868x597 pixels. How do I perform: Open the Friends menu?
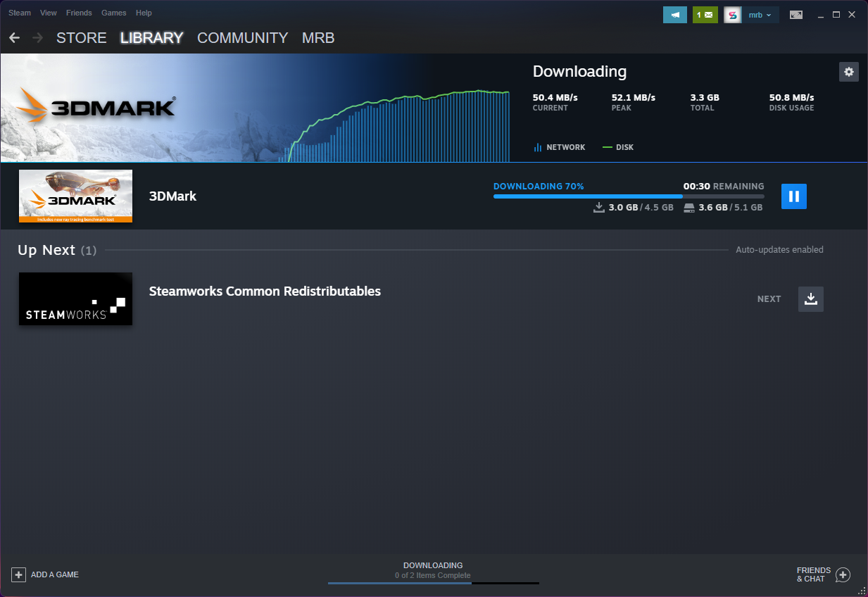[79, 13]
